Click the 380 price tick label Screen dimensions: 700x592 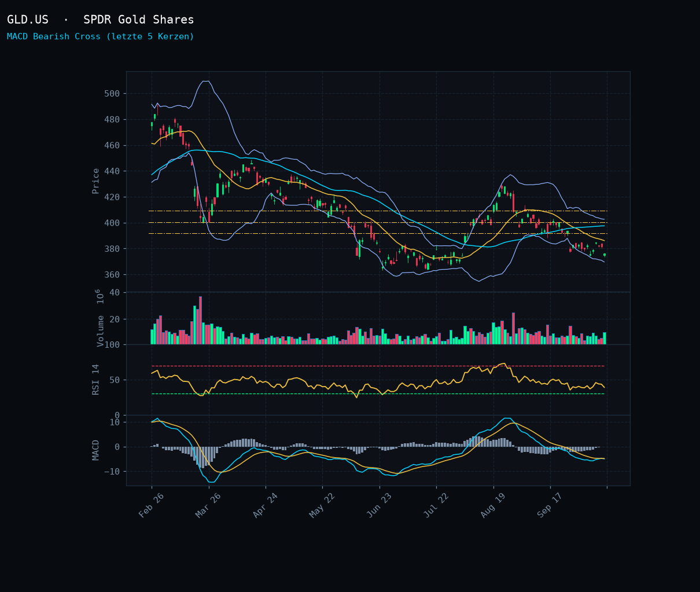pos(112,249)
